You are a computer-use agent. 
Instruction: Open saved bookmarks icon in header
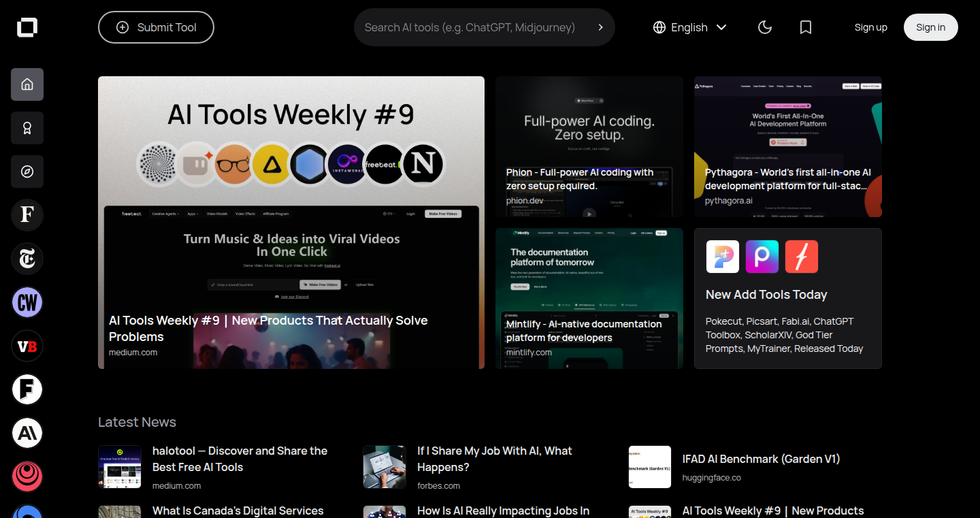[806, 27]
